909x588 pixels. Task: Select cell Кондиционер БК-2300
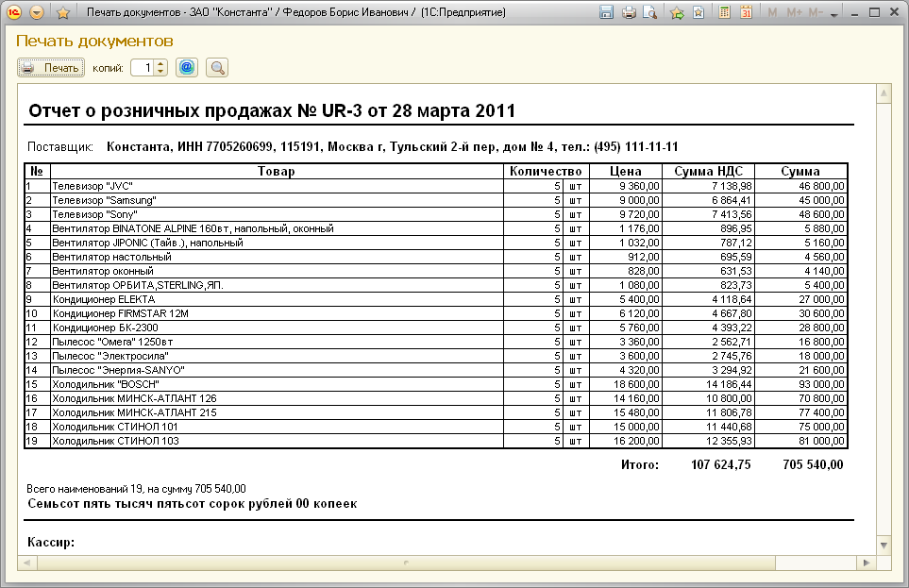click(x=277, y=328)
